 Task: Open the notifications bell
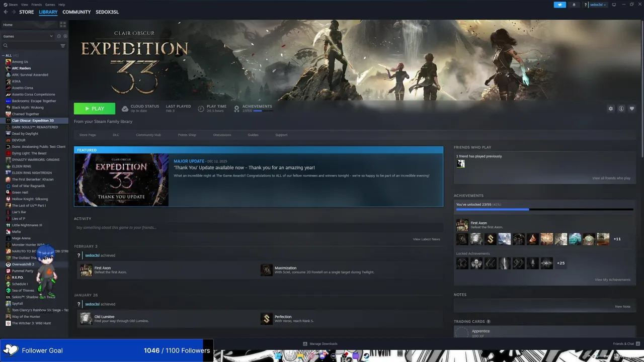tap(574, 5)
